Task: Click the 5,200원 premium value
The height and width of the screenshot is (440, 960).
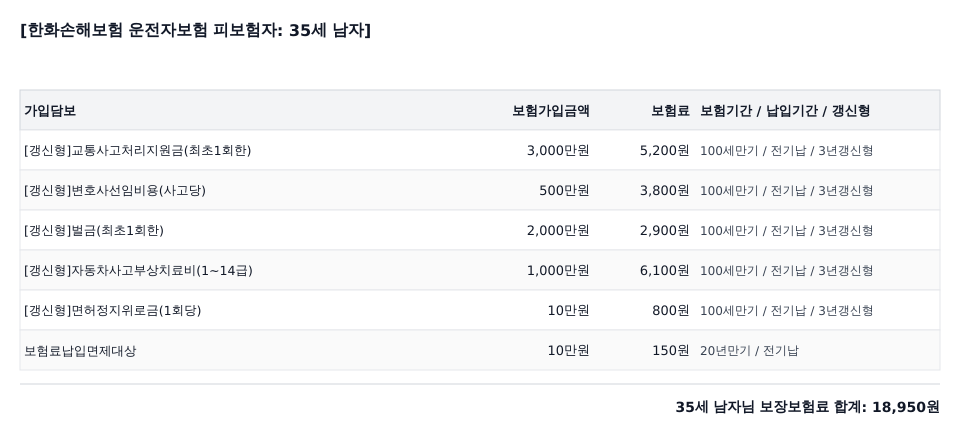Action: [x=664, y=151]
